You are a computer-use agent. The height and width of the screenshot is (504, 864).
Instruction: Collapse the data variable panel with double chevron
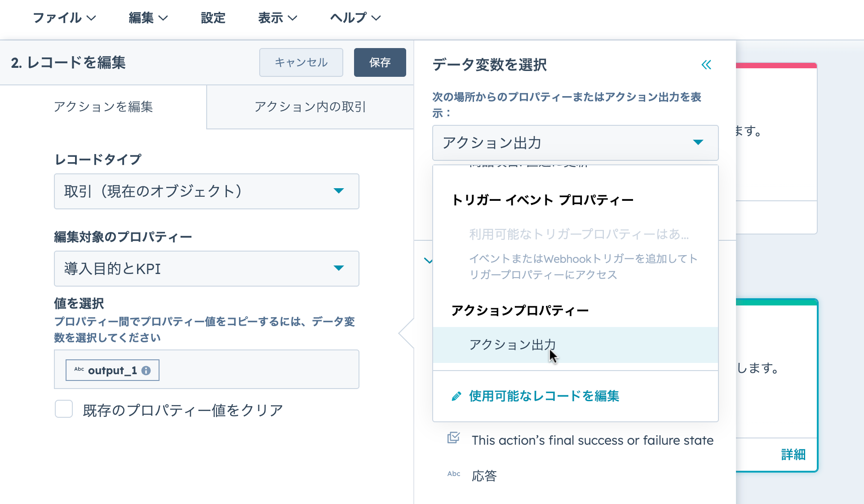(x=706, y=65)
